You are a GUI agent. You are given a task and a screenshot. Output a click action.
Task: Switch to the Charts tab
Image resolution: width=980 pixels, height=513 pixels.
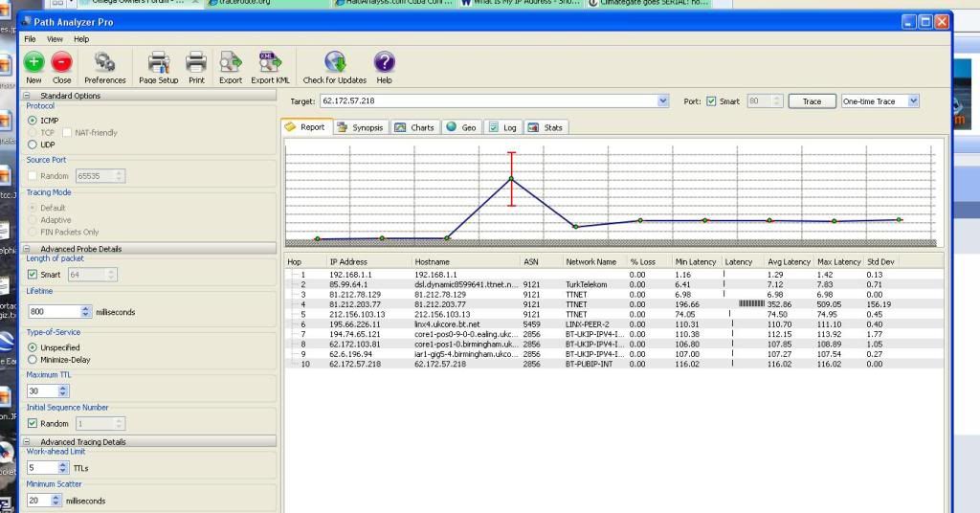point(414,127)
